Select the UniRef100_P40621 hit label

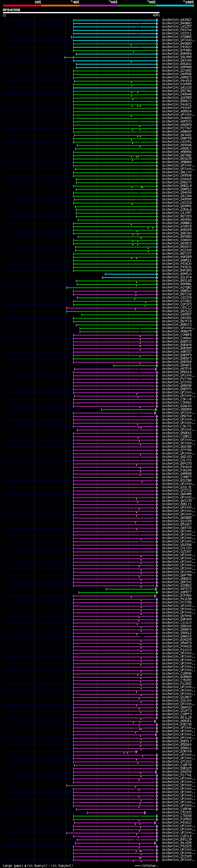point(177,104)
